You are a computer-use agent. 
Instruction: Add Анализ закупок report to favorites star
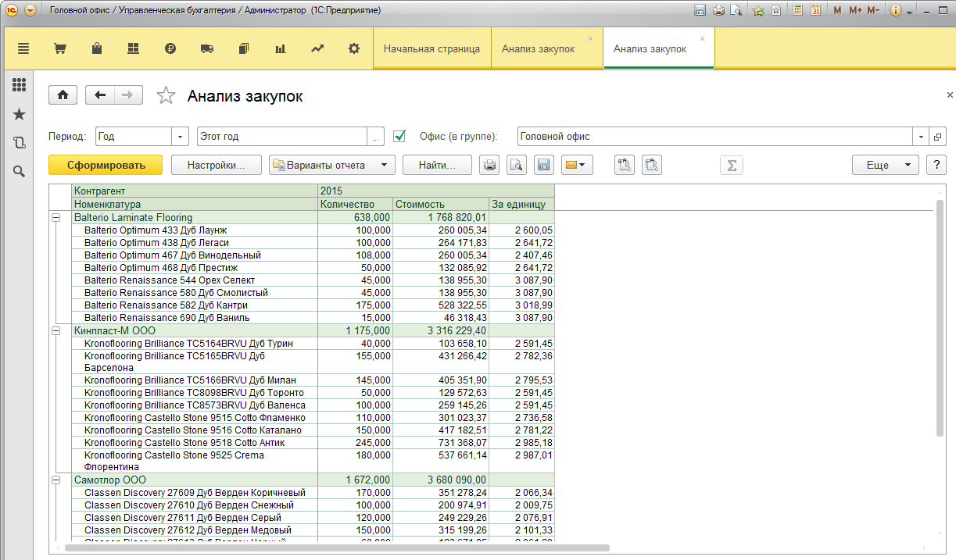tap(166, 95)
